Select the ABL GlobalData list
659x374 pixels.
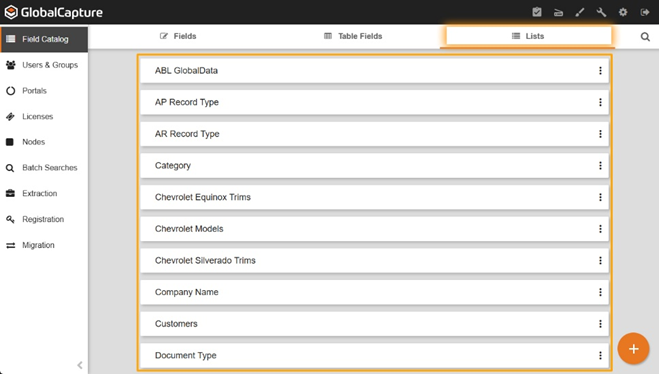374,71
